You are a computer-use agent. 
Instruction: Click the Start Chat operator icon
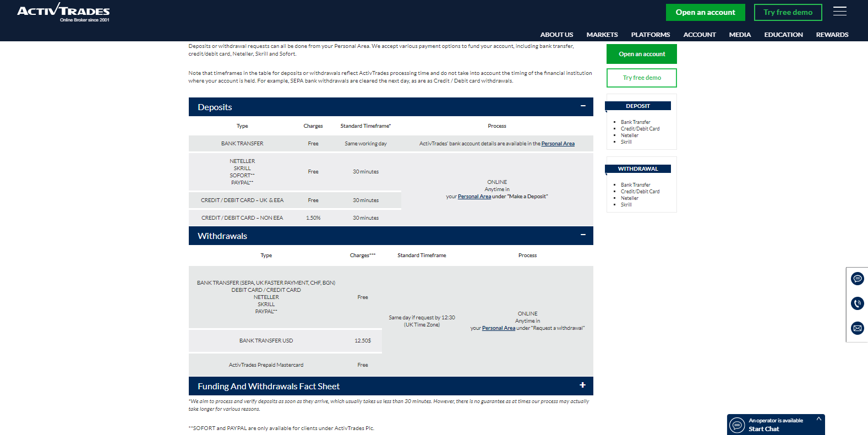pos(737,425)
